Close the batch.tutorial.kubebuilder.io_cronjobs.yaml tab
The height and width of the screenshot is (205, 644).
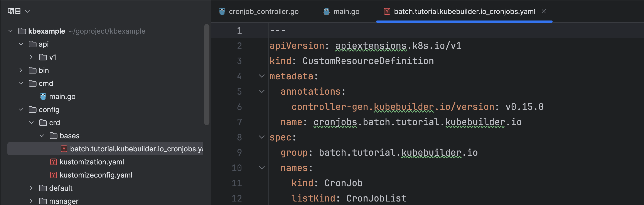coord(544,12)
